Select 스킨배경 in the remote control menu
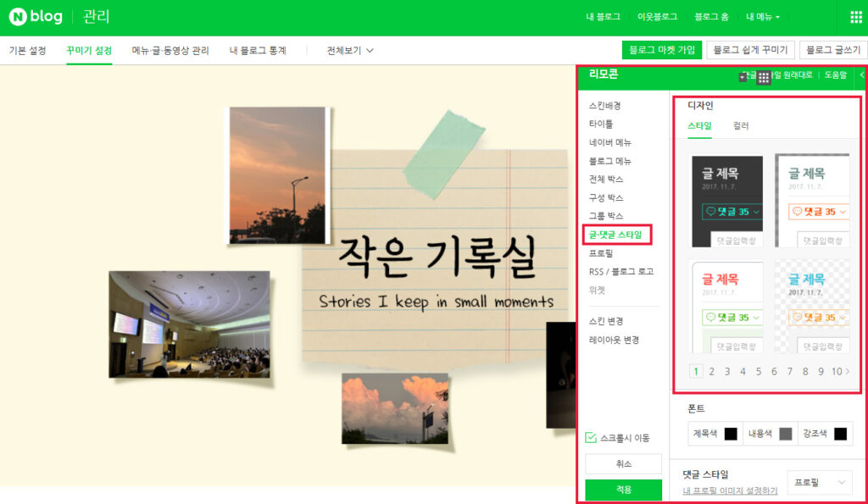This screenshot has height=504, width=868. point(605,106)
